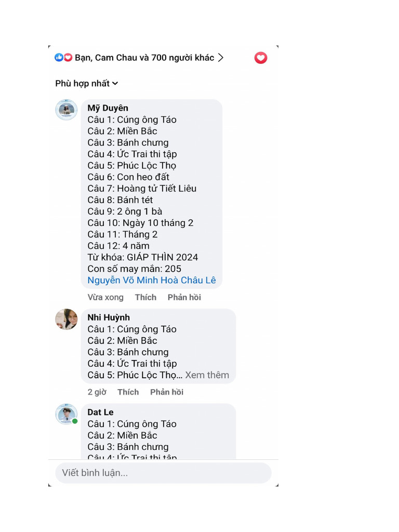This screenshot has width=399, height=532.
Task: Open the reactions list chevron arrow
Action: tap(221, 58)
